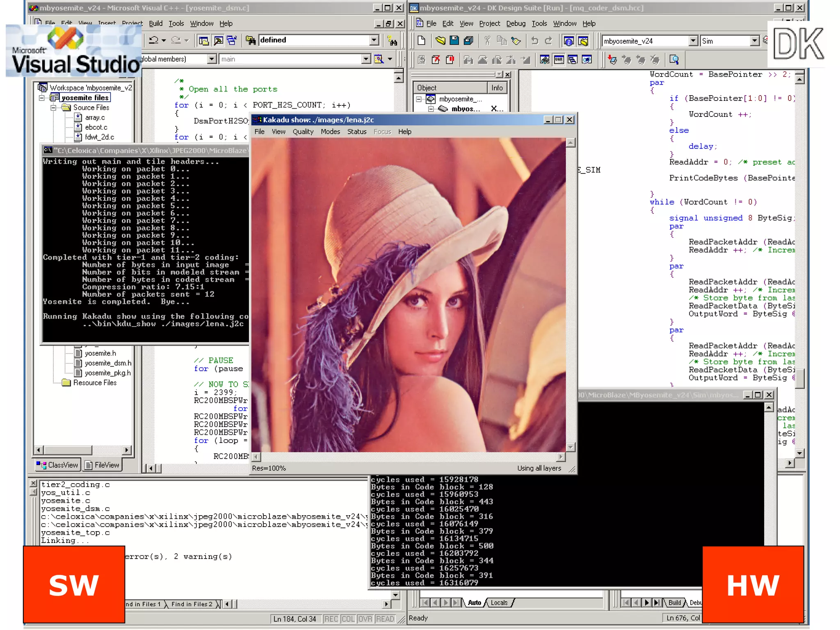Click the Step Out icon in DK debug toolbar
This screenshot has width=840, height=630.
pyautogui.click(x=497, y=60)
